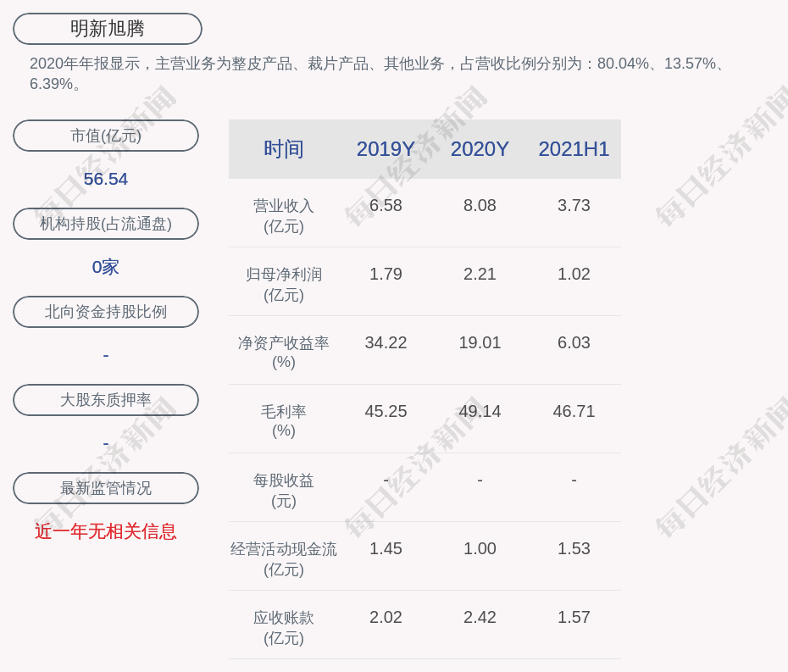Viewport: 788px width, 672px height.
Task: Select the 2019Y column header
Action: pyautogui.click(x=386, y=149)
